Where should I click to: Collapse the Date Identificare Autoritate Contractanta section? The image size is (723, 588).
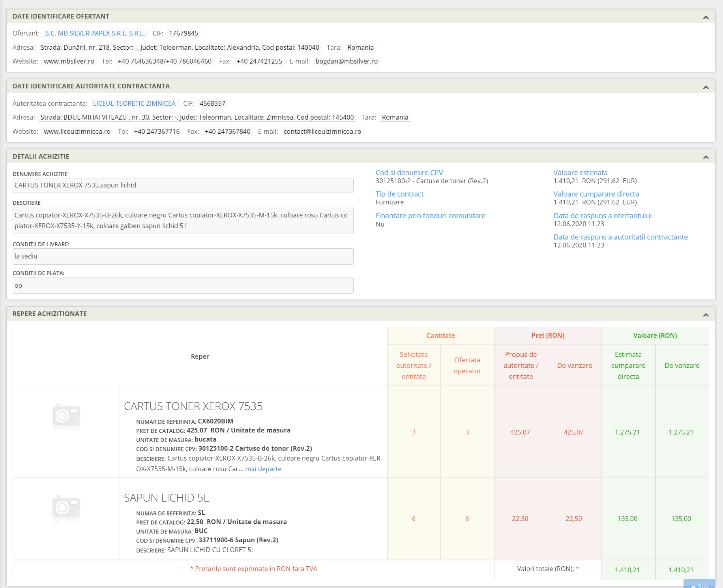point(706,87)
